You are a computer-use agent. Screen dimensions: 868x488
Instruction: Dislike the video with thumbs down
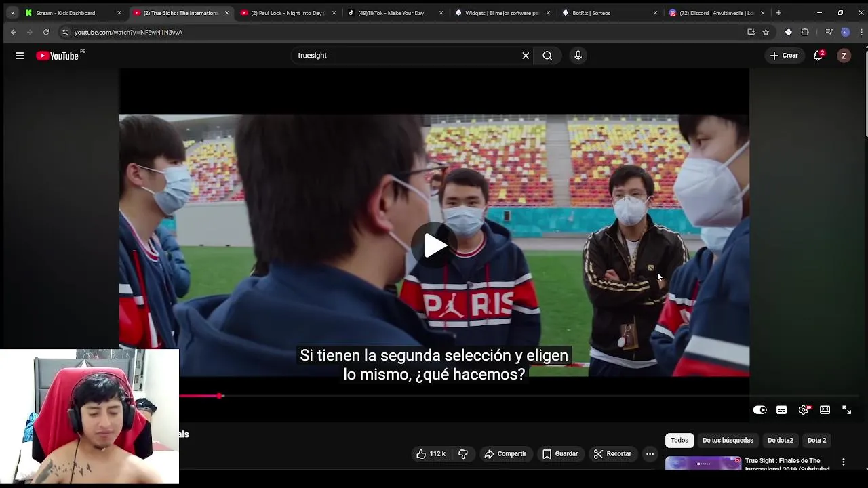tap(463, 454)
